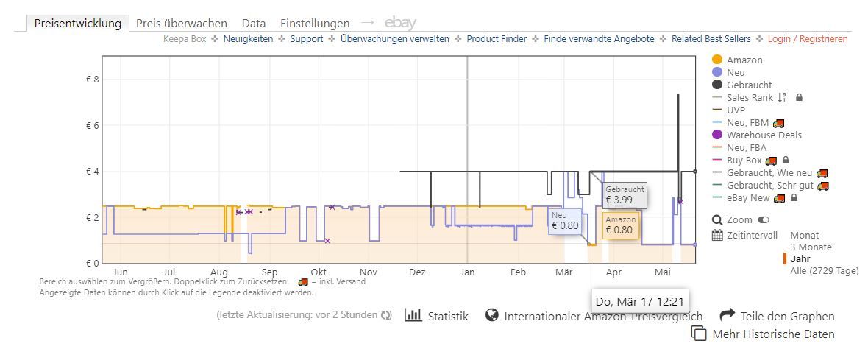The width and height of the screenshot is (868, 352).
Task: Click the lock icon beside eBay New
Action: click(794, 198)
